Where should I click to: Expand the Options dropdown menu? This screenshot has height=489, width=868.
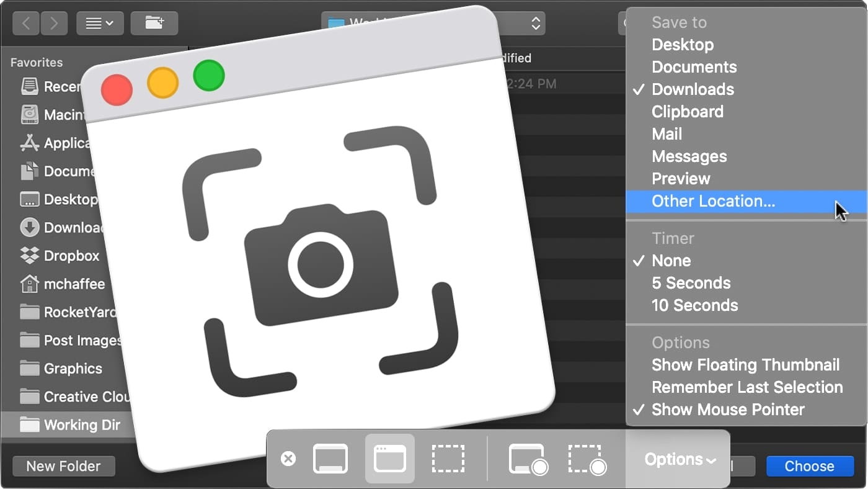click(680, 459)
